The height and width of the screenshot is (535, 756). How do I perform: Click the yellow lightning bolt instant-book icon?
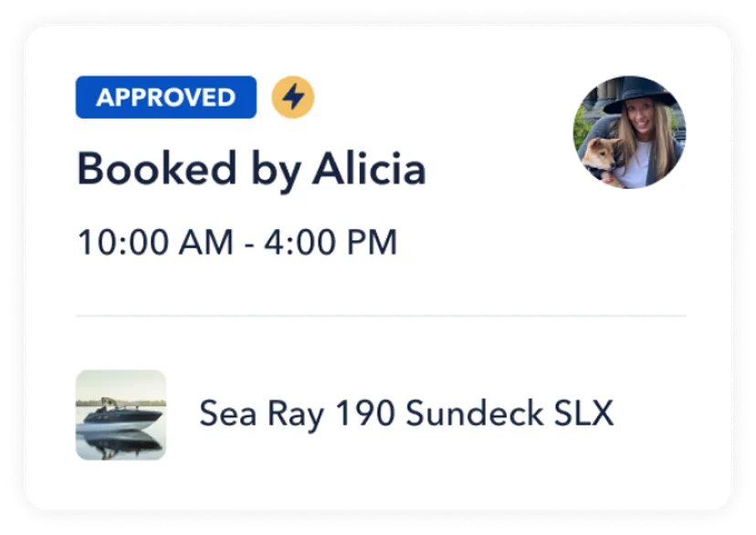click(292, 96)
